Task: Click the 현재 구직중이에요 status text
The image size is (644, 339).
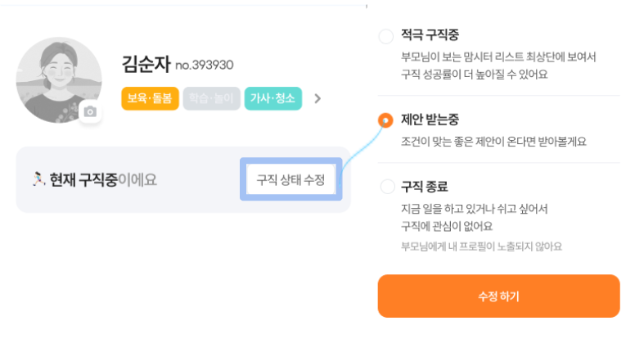Action: pos(102,179)
